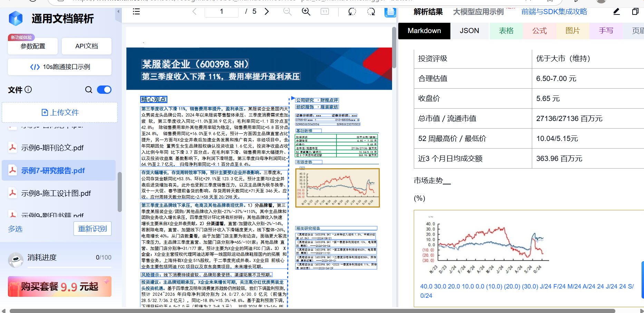This screenshot has height=313, width=644.
Task: Switch to the 公式 tab
Action: point(539,31)
